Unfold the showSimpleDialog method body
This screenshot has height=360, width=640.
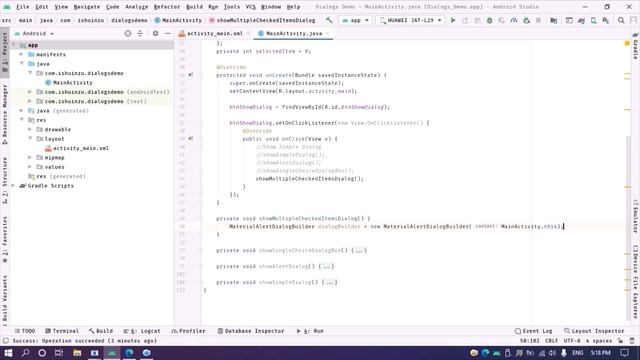pyautogui.click(x=329, y=282)
